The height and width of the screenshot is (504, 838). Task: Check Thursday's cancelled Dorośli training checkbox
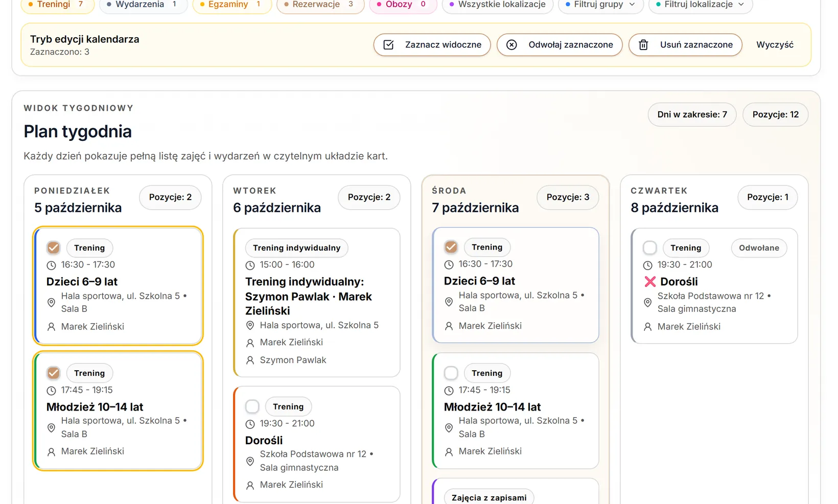[649, 248]
